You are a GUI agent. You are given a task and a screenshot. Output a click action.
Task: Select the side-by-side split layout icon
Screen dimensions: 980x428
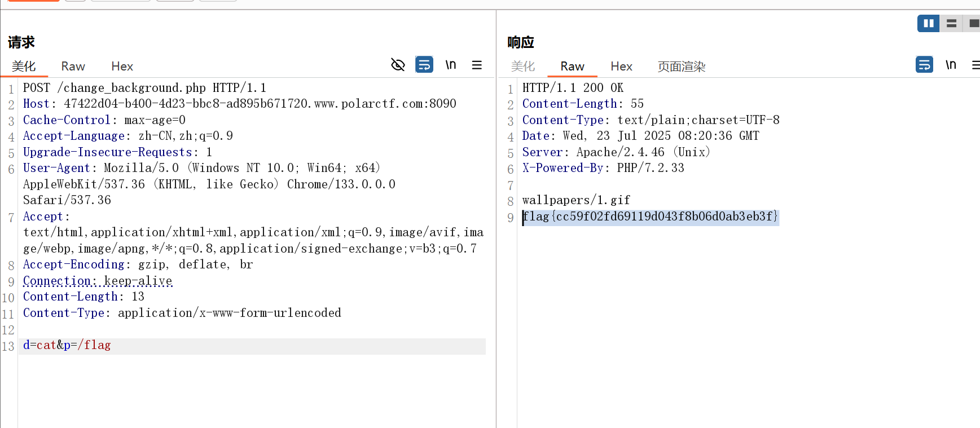point(928,24)
